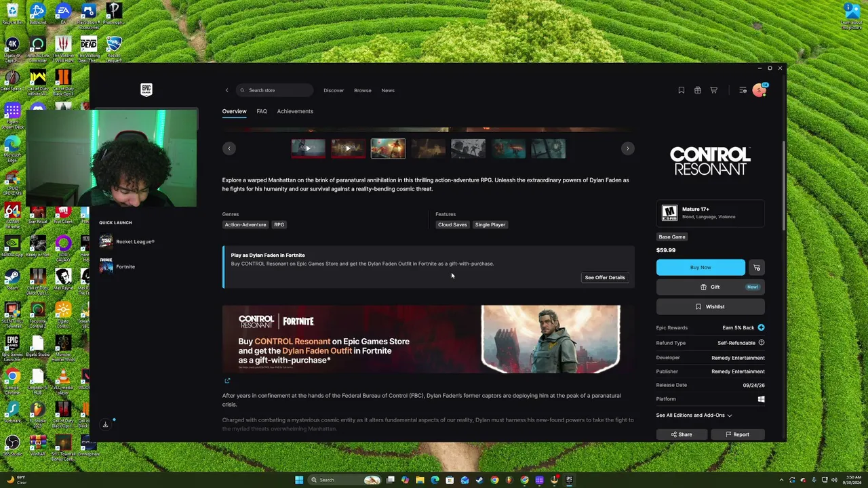Click the $59.99 price text
The image size is (868, 488).
click(666, 250)
